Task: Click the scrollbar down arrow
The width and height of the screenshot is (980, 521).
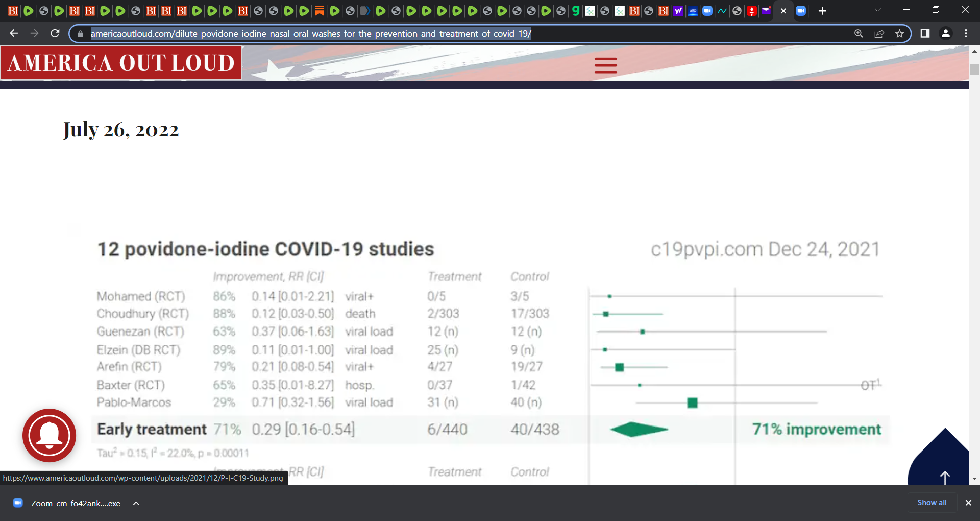Action: coord(974,479)
